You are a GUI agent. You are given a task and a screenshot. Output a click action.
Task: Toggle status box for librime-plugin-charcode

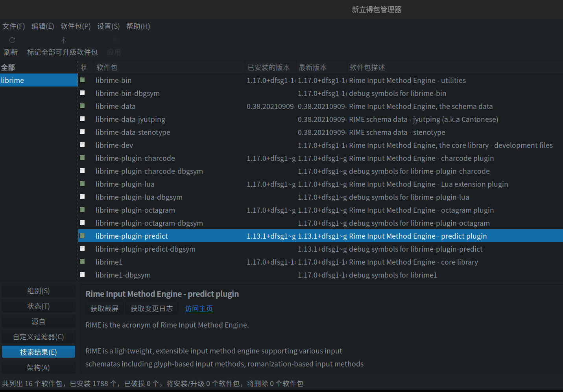(x=82, y=158)
